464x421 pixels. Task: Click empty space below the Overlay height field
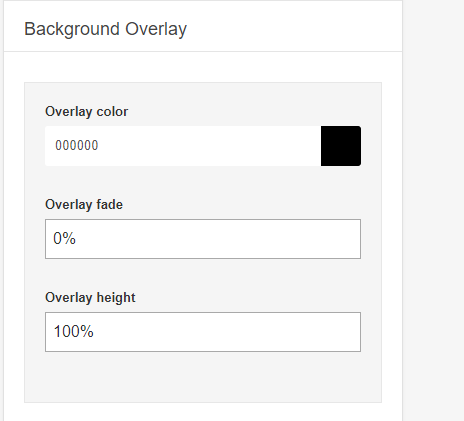point(203,377)
